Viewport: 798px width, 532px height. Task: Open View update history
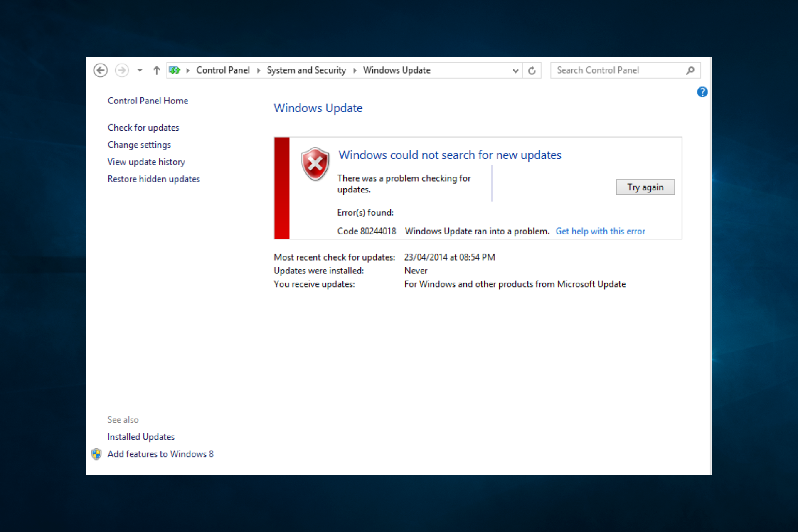146,162
